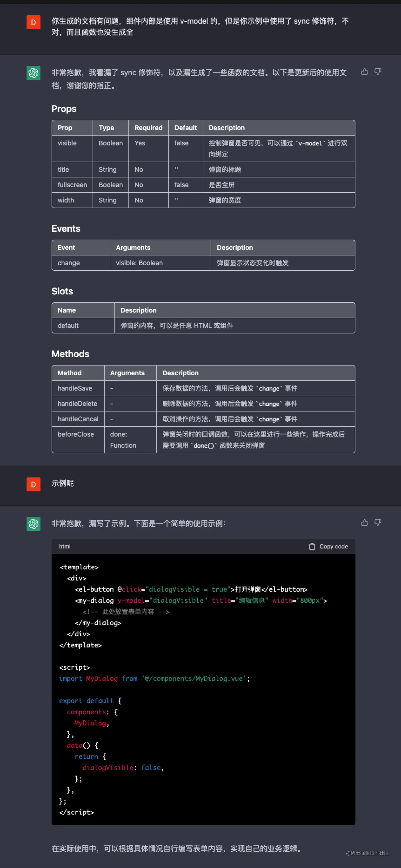Click thumbs up on the documentation reply
This screenshot has width=401, height=868.
364,72
